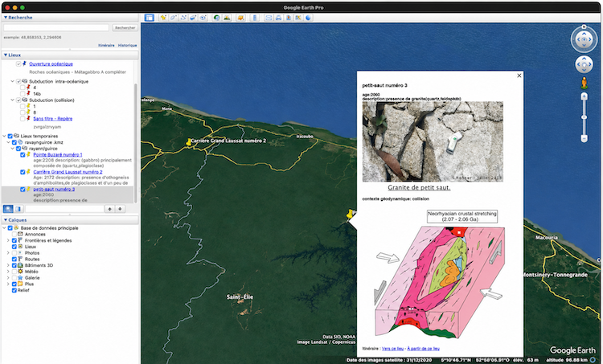603x364 pixels.
Task: Expand the Galerie layer node
Action: click(8, 277)
